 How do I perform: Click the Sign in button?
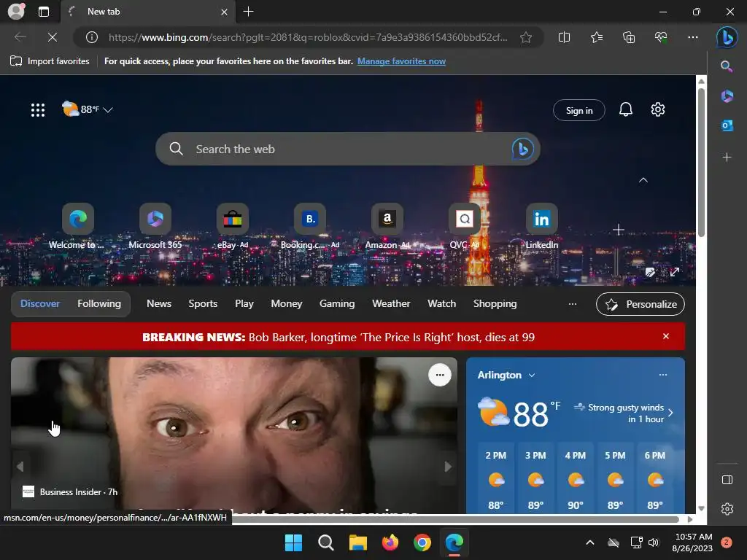(x=578, y=111)
